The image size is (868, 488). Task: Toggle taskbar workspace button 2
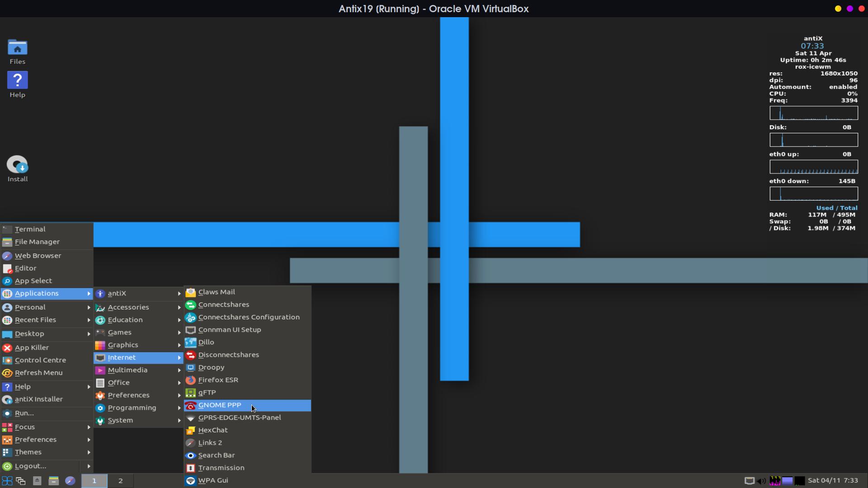(119, 480)
